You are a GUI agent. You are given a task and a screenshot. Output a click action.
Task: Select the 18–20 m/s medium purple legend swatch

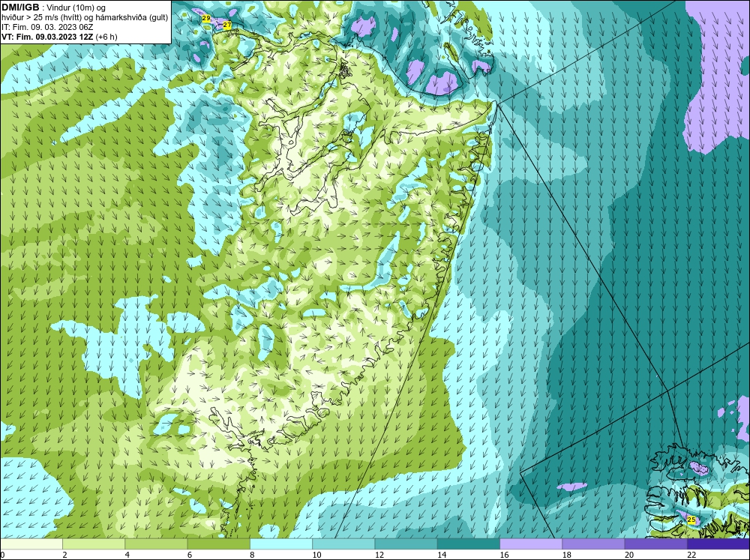click(593, 544)
